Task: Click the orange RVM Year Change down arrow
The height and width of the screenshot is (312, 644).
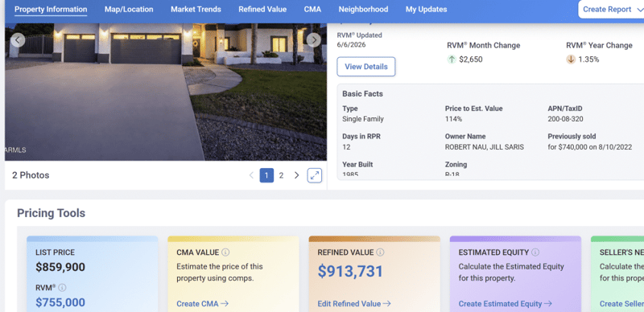Action: click(571, 60)
